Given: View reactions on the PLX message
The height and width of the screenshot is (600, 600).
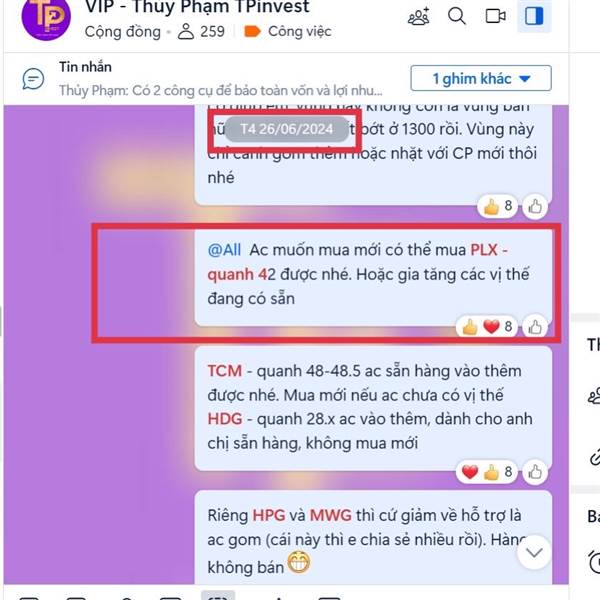Looking at the screenshot, I should 486,327.
